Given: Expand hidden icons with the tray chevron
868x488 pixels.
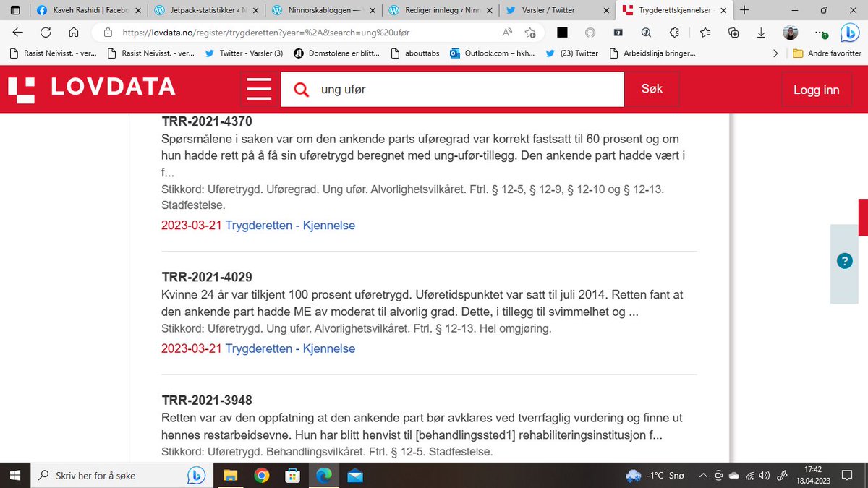Looking at the screenshot, I should point(703,475).
